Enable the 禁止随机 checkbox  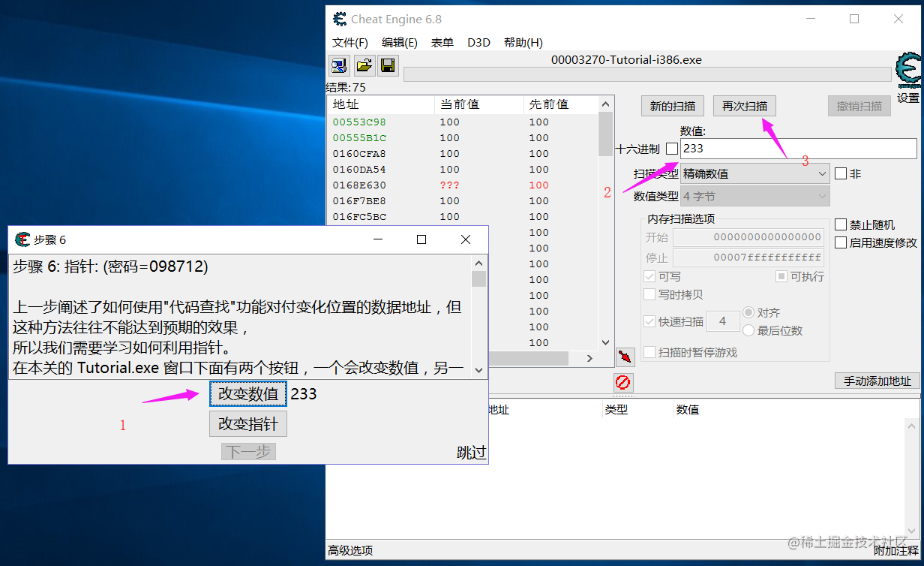(841, 224)
